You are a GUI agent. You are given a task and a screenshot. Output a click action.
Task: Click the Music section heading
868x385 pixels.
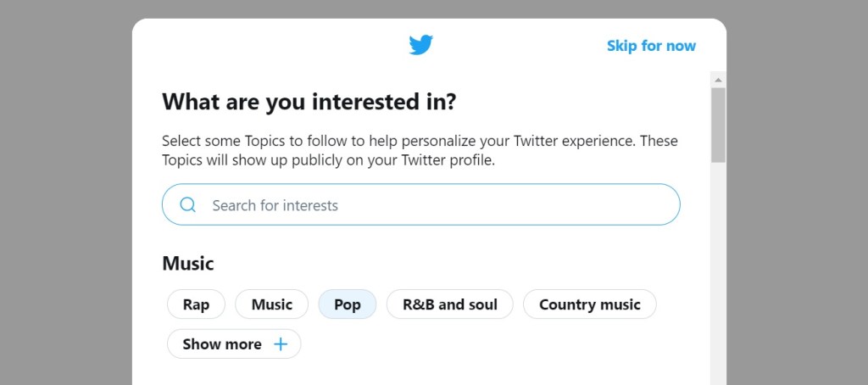click(x=188, y=264)
